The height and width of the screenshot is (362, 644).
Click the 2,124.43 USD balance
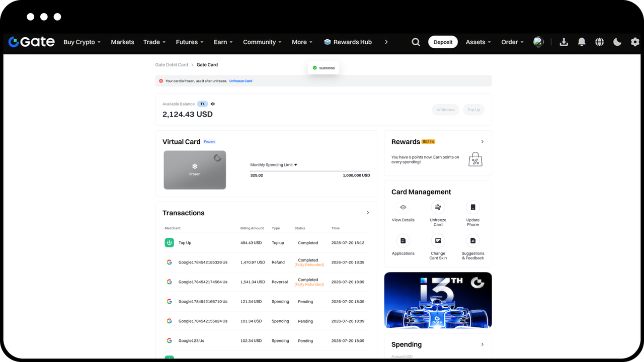click(x=188, y=114)
